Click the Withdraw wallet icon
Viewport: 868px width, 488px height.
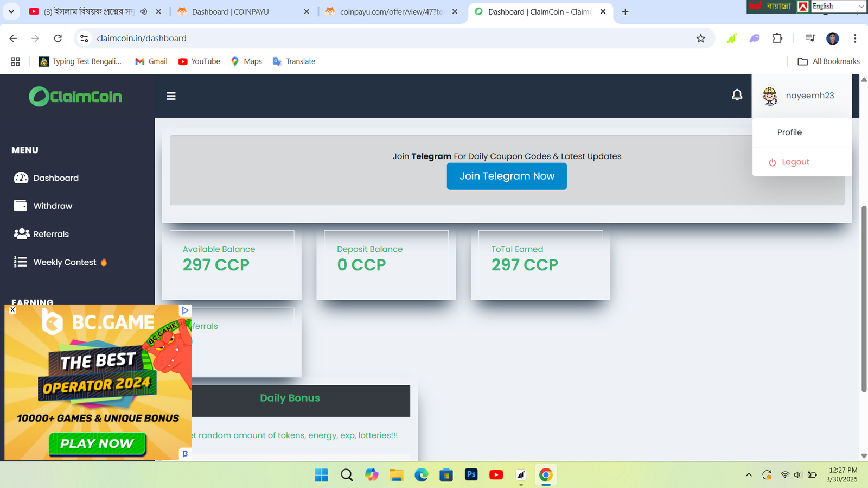(x=21, y=206)
